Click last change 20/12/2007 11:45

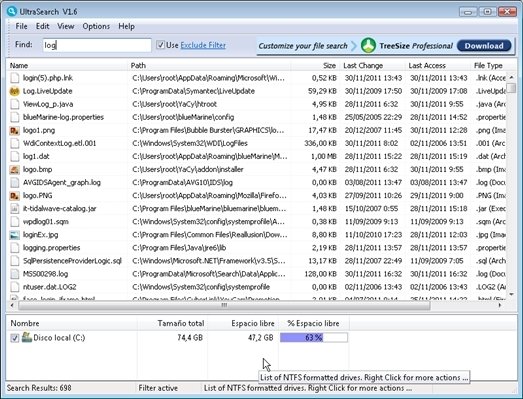(373, 130)
